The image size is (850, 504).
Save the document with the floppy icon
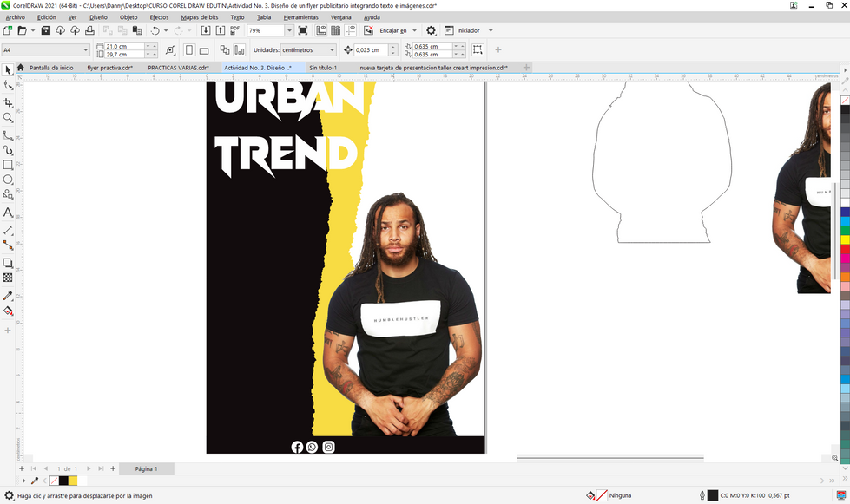pyautogui.click(x=45, y=30)
